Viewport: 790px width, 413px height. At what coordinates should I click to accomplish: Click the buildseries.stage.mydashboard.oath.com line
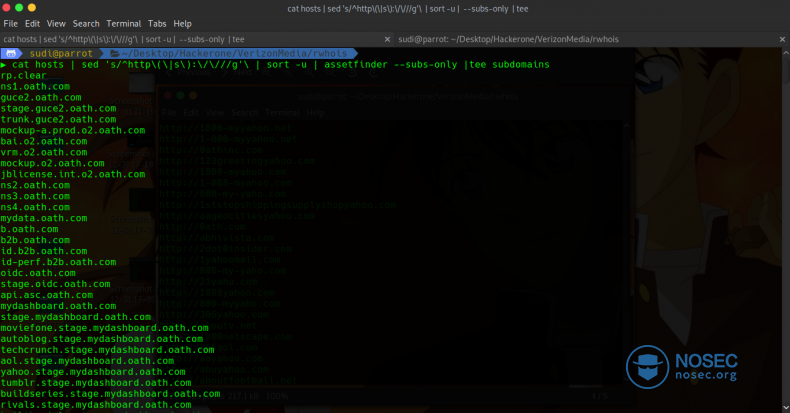point(110,394)
